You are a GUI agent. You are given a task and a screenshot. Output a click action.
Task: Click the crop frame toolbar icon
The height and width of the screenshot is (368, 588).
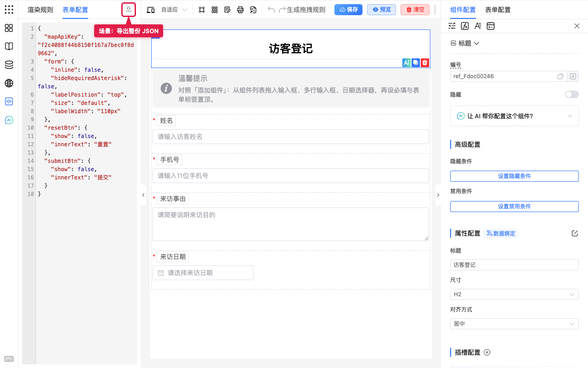pyautogui.click(x=202, y=10)
